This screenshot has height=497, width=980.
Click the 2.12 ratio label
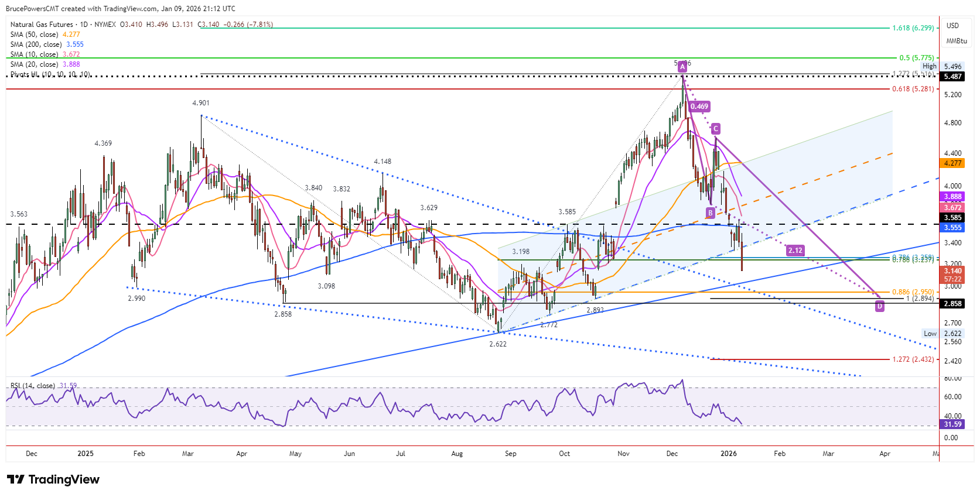click(795, 251)
